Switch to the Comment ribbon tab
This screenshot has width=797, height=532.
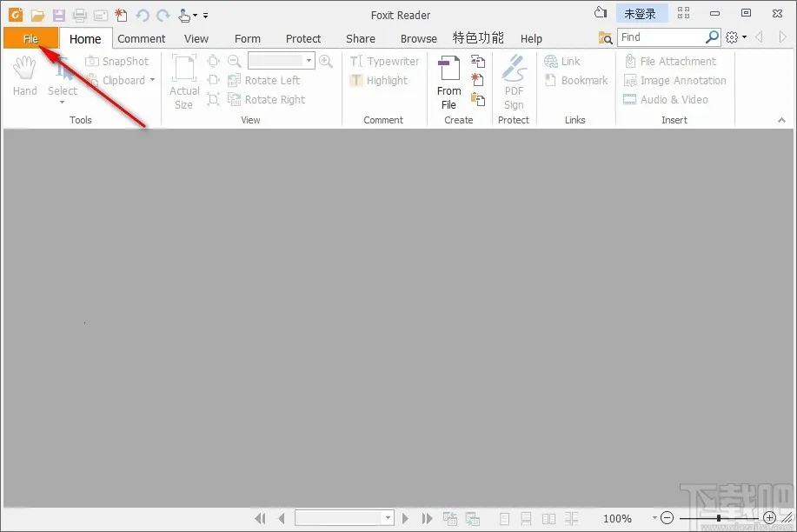[141, 38]
